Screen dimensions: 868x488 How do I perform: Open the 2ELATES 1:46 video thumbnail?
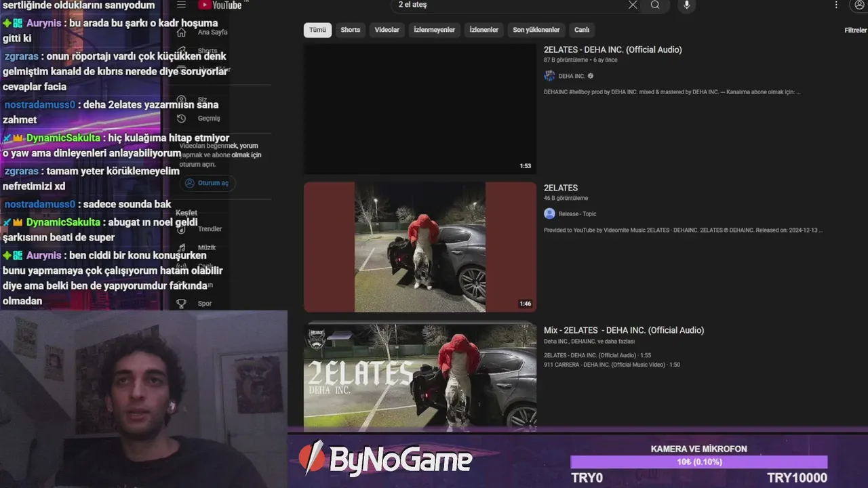coord(420,247)
